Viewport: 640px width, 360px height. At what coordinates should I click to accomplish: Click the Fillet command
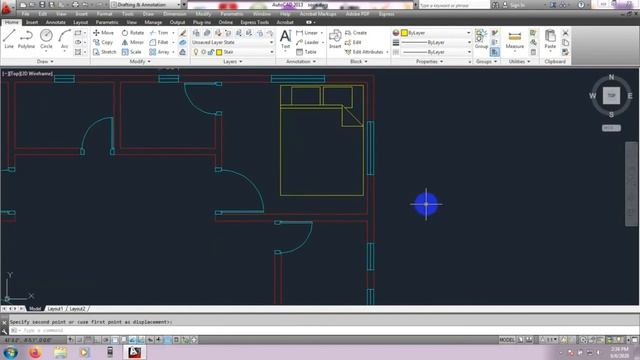point(159,42)
